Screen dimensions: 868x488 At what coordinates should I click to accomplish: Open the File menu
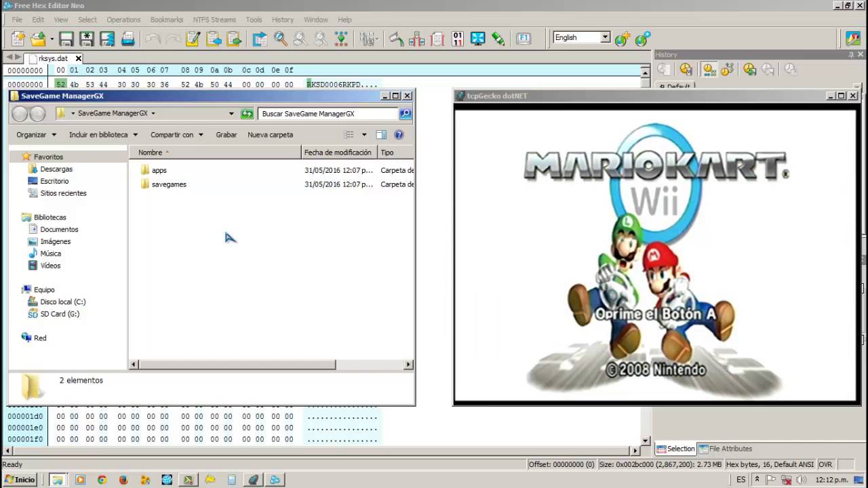[17, 20]
